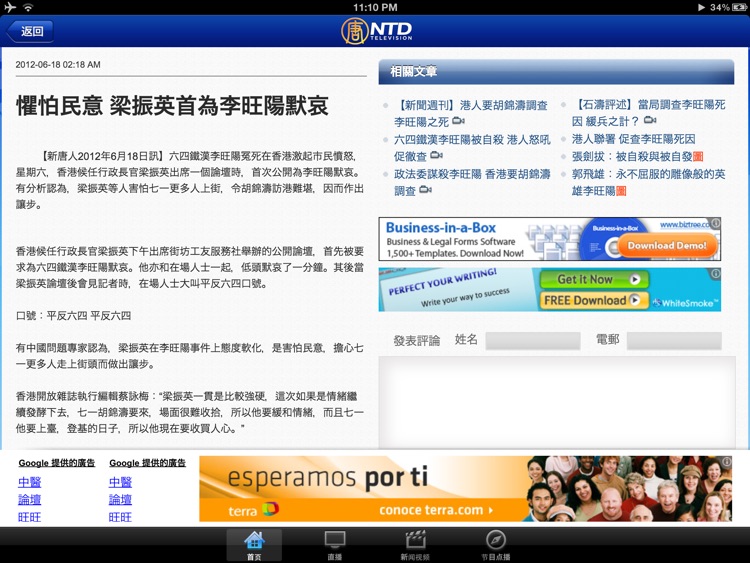Focus the 姓名 name input field

(x=532, y=341)
